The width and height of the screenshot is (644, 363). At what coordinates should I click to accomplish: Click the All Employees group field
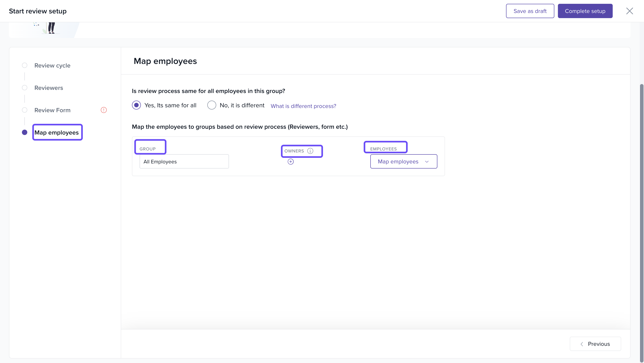tap(184, 162)
